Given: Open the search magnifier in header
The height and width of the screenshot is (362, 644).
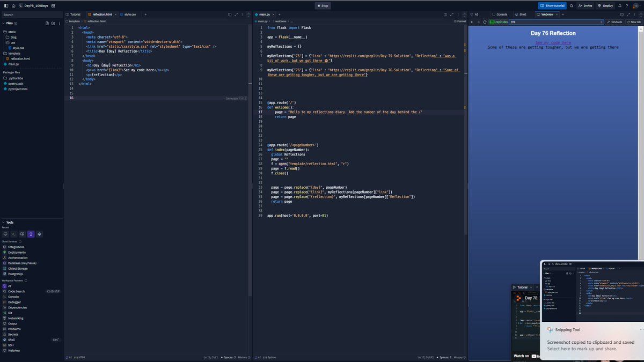Looking at the screenshot, I should coord(572,5).
